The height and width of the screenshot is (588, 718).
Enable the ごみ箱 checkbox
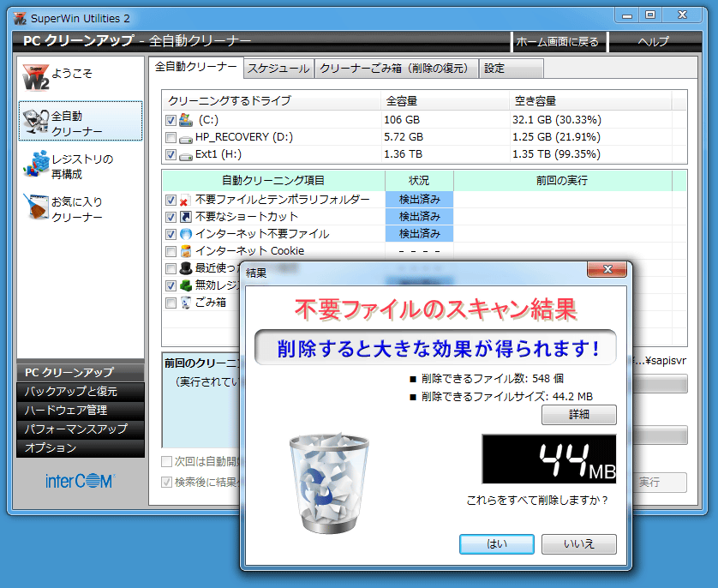[171, 303]
